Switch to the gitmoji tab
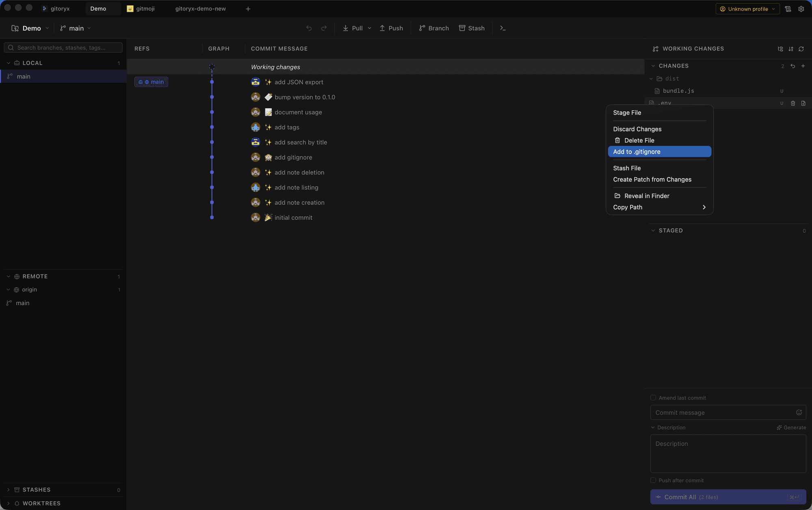 (141, 9)
